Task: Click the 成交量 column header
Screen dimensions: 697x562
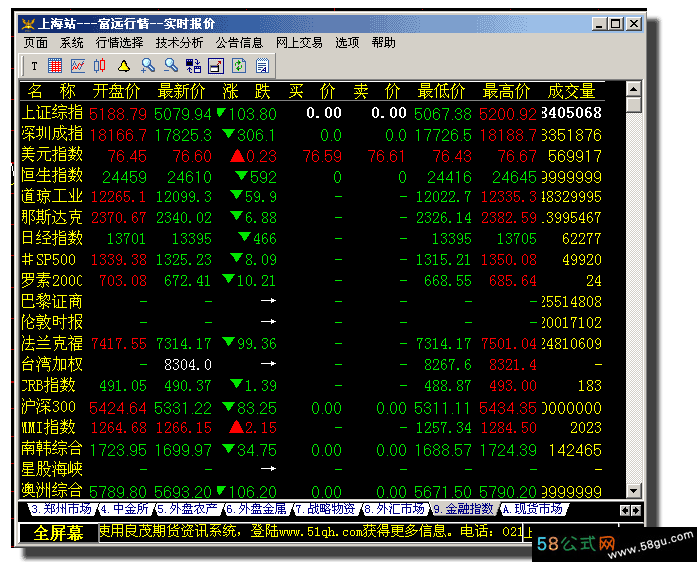Action: (x=571, y=91)
